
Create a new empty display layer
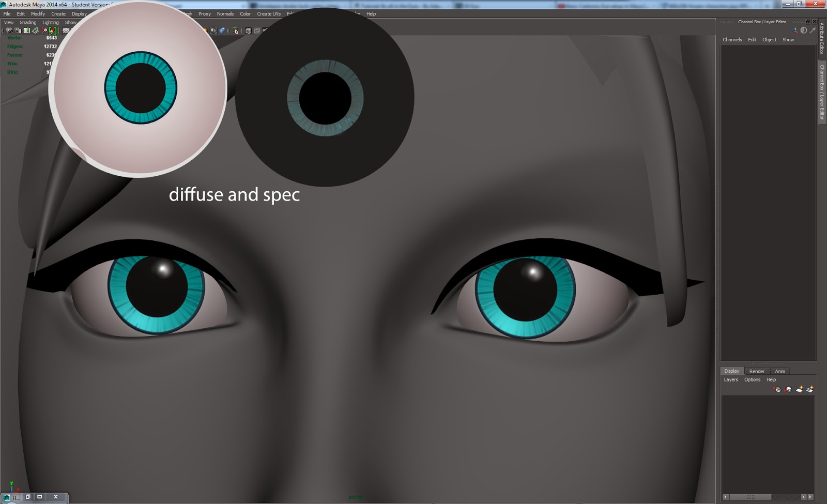[x=799, y=389]
